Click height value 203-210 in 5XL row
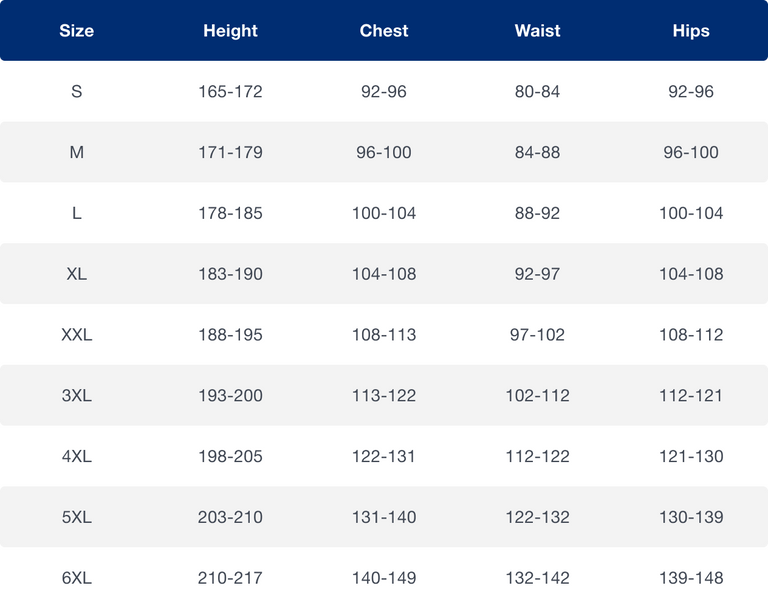The width and height of the screenshot is (768, 608). pyautogui.click(x=230, y=518)
